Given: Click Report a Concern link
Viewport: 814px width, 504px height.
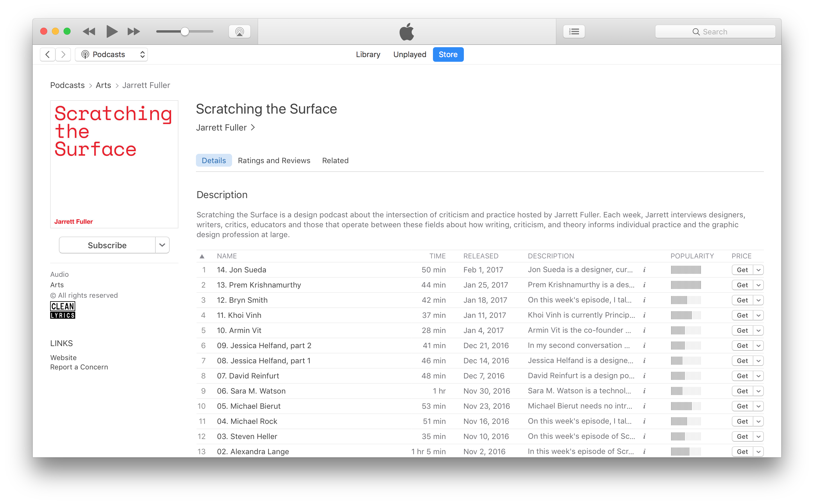Looking at the screenshot, I should [x=79, y=367].
